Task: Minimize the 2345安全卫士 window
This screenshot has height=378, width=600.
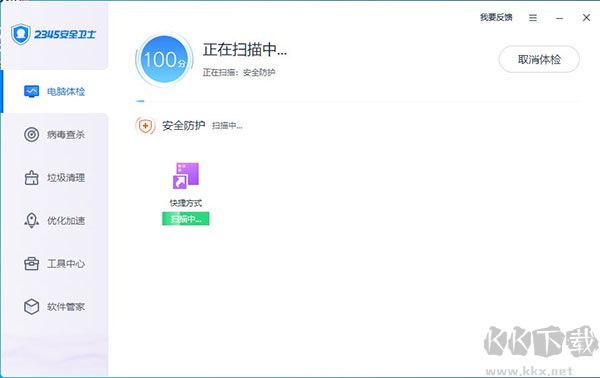Action: tap(559, 18)
